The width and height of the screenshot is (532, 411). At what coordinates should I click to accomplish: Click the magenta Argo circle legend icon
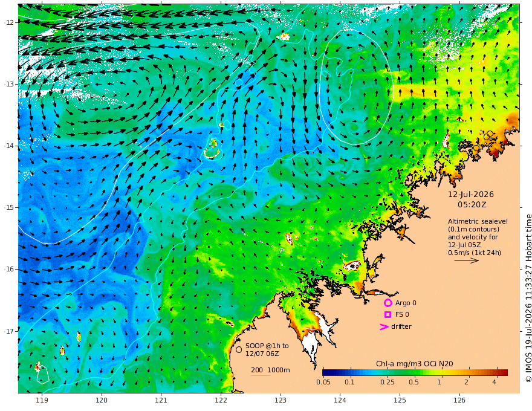click(x=388, y=303)
